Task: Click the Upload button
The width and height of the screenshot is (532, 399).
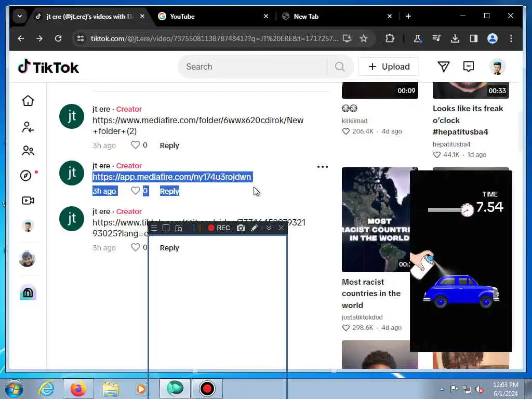Action: [389, 66]
